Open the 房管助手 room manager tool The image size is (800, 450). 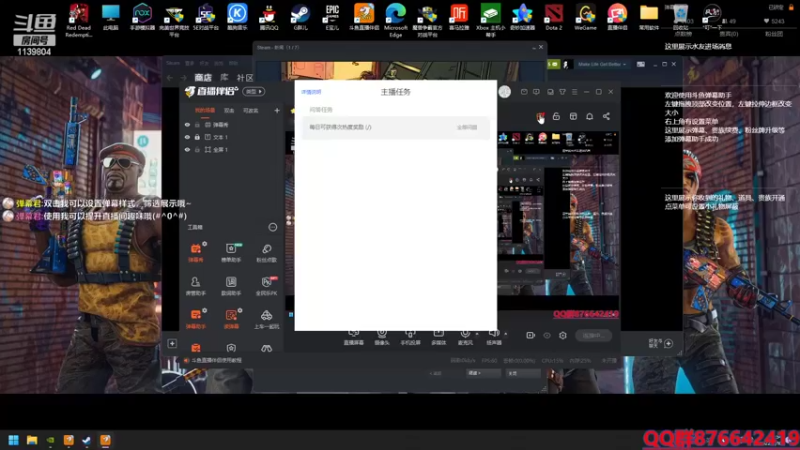click(195, 286)
